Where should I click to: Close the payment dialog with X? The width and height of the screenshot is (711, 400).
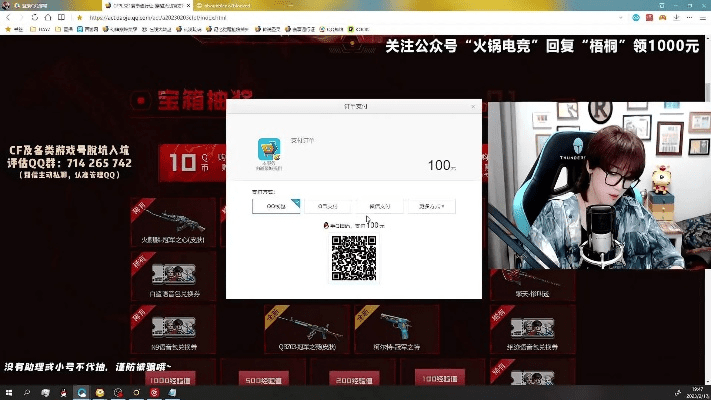click(x=473, y=107)
